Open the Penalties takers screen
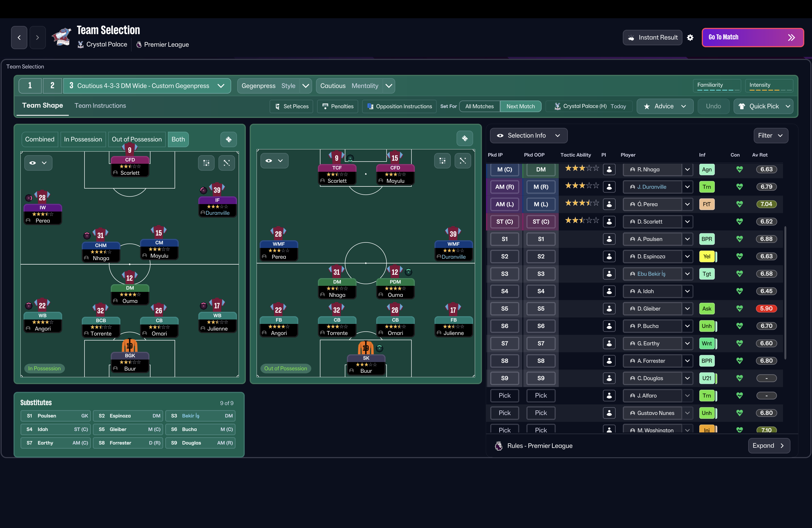Screen dimensions: 812x528 pos(338,106)
